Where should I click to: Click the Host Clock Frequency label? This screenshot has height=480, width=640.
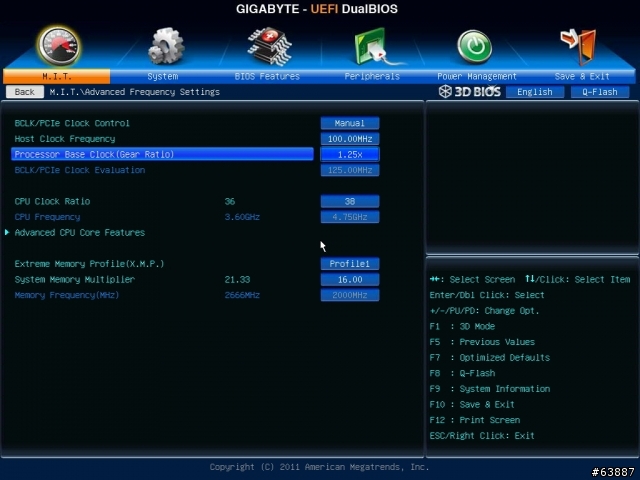(65, 139)
